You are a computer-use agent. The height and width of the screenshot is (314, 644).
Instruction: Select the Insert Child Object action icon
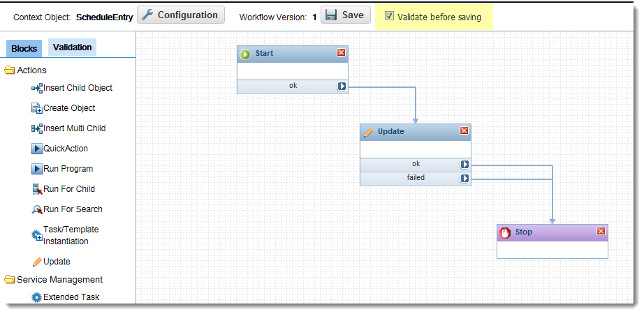coord(37,88)
